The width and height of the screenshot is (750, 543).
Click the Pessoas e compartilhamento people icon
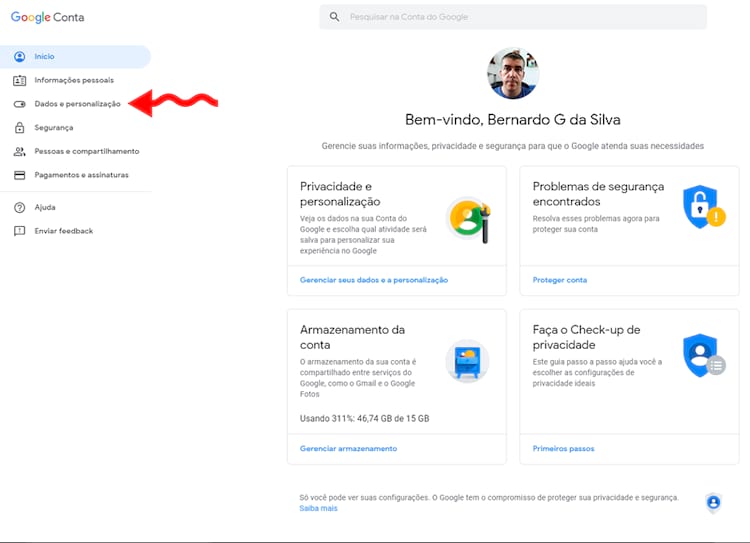pyautogui.click(x=19, y=152)
